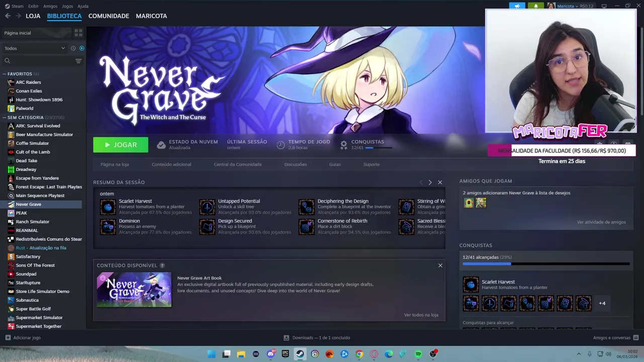Select Sons Of The Forest entry
Image resolution: width=644 pixels, height=362 pixels.
(x=35, y=265)
